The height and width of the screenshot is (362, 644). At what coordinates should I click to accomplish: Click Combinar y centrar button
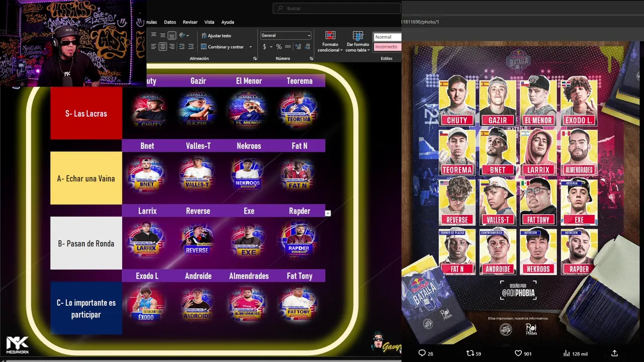pos(222,47)
